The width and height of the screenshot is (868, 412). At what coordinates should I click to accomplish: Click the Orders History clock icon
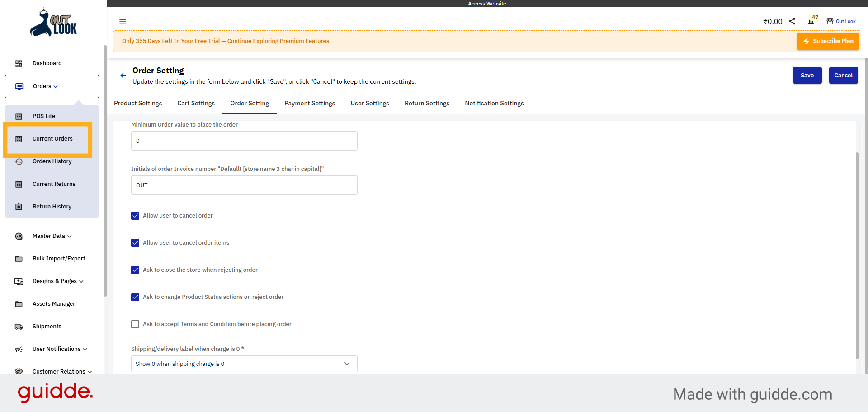coord(19,161)
